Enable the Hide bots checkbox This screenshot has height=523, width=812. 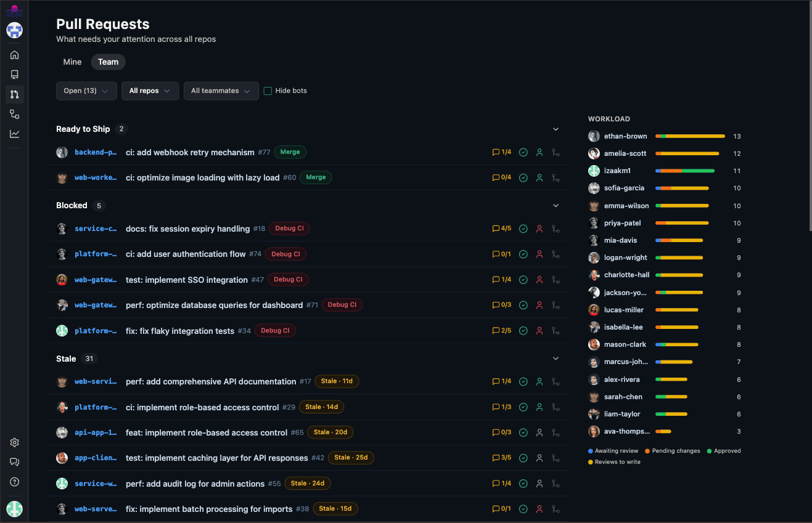tap(268, 90)
